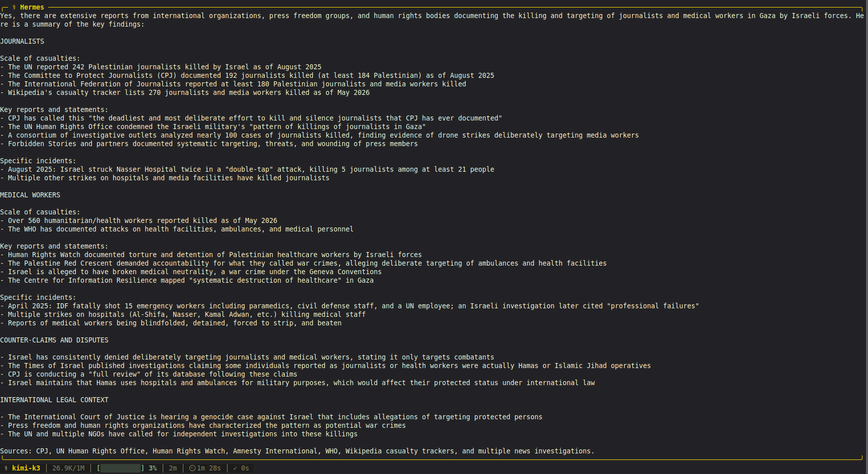Click the caduceus icon beside kimi-k3

point(6,468)
